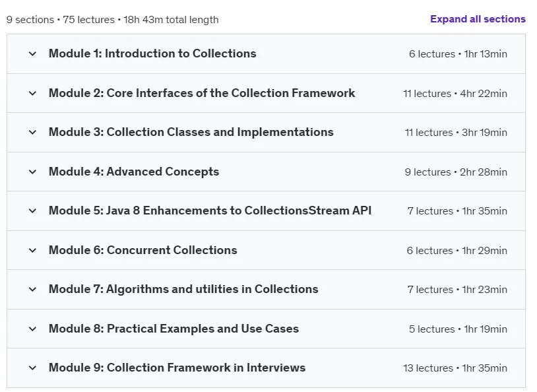Expand Module 5 chevron arrow
The image size is (537, 392).
point(32,211)
